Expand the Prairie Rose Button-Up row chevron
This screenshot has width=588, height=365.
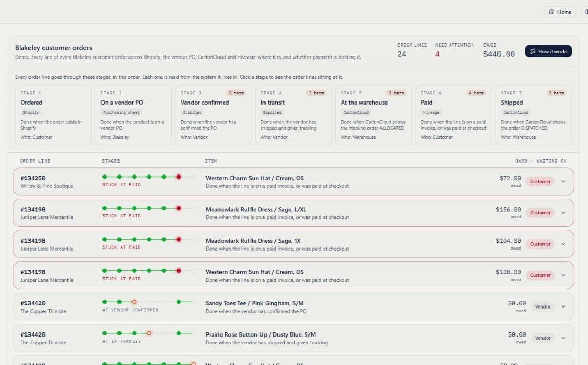(563, 338)
